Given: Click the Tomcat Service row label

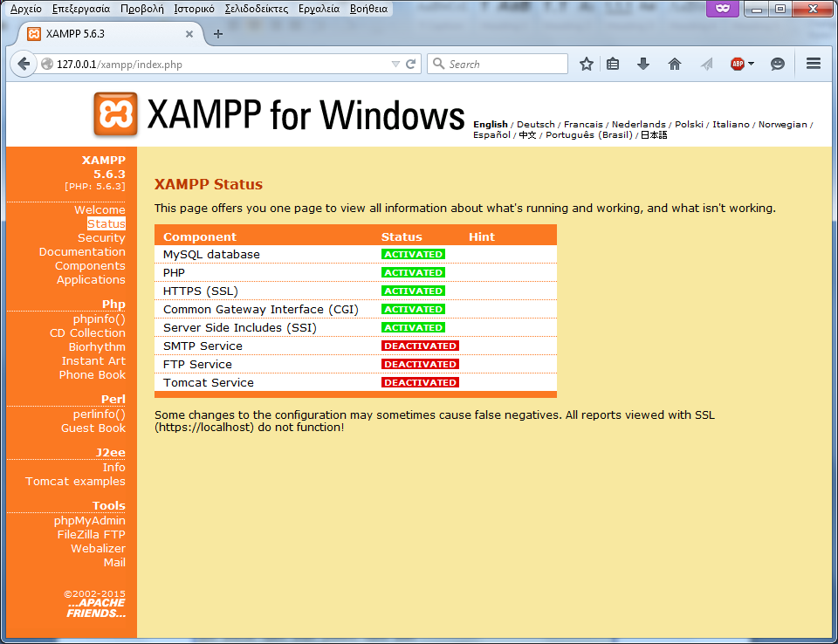Looking at the screenshot, I should (209, 383).
